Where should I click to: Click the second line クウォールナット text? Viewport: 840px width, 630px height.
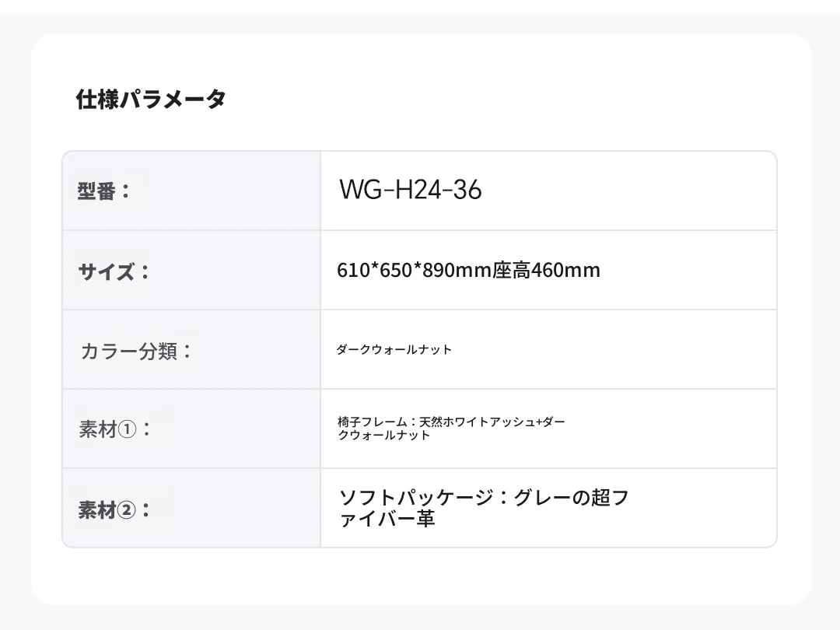pyautogui.click(x=383, y=436)
